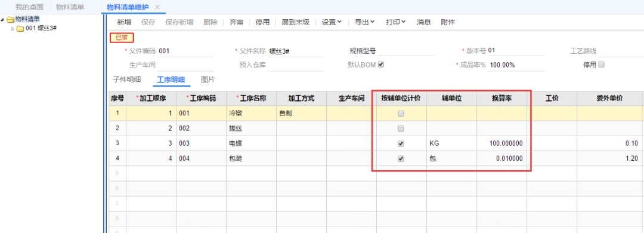This screenshot has width=644, height=233.
Task: Open the 导出 dropdown menu
Action: tap(365, 22)
